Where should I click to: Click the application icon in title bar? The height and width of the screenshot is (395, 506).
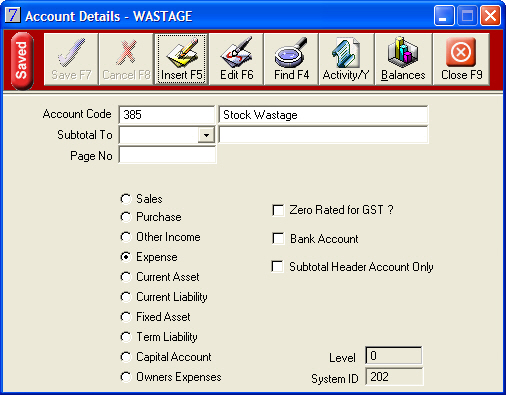tap(13, 15)
